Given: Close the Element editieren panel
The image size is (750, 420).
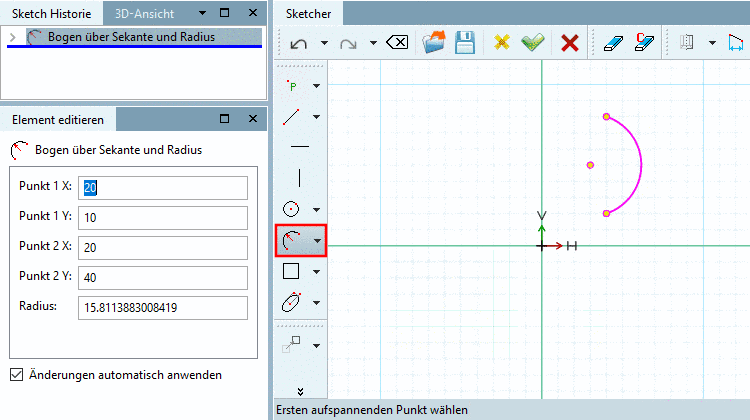Looking at the screenshot, I should coord(253,119).
